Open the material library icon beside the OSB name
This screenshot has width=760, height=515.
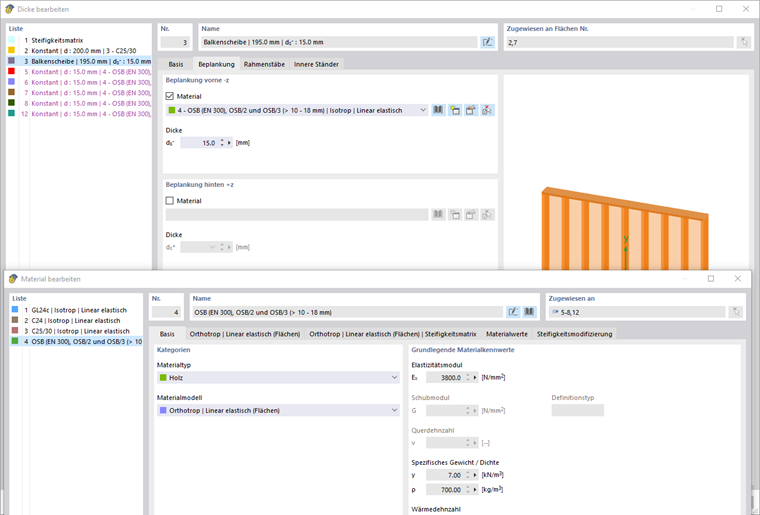click(x=529, y=312)
